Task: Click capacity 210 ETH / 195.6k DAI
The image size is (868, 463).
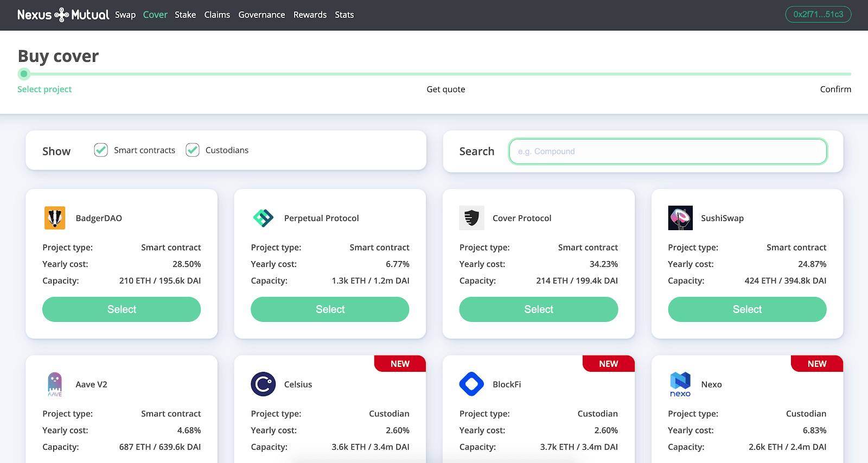Action: point(160,281)
